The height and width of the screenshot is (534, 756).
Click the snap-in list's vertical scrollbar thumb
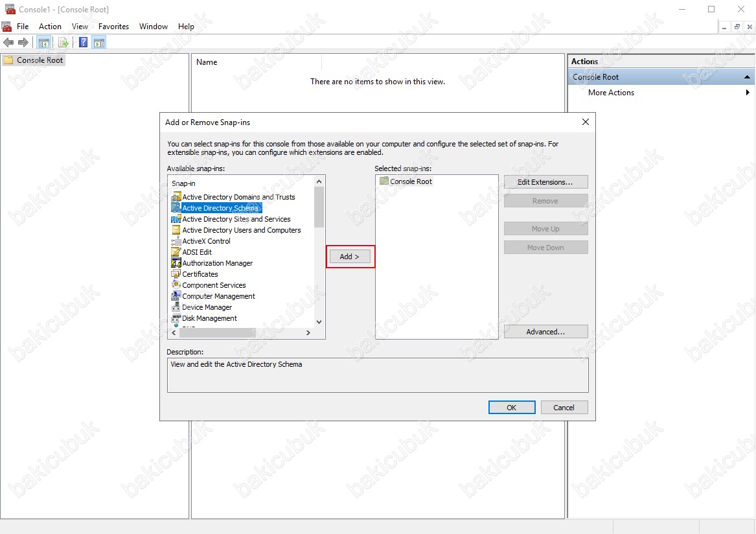click(x=319, y=207)
